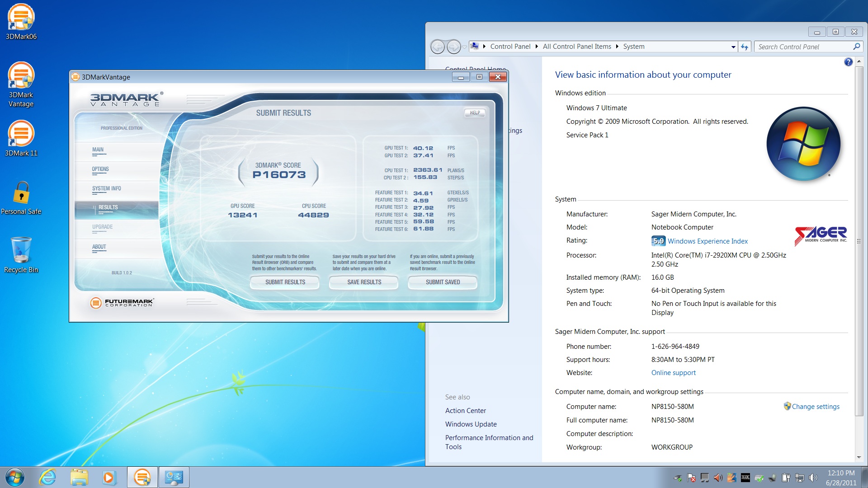This screenshot has height=488, width=868.
Task: Open the Windows Experience Index link
Action: (x=708, y=241)
